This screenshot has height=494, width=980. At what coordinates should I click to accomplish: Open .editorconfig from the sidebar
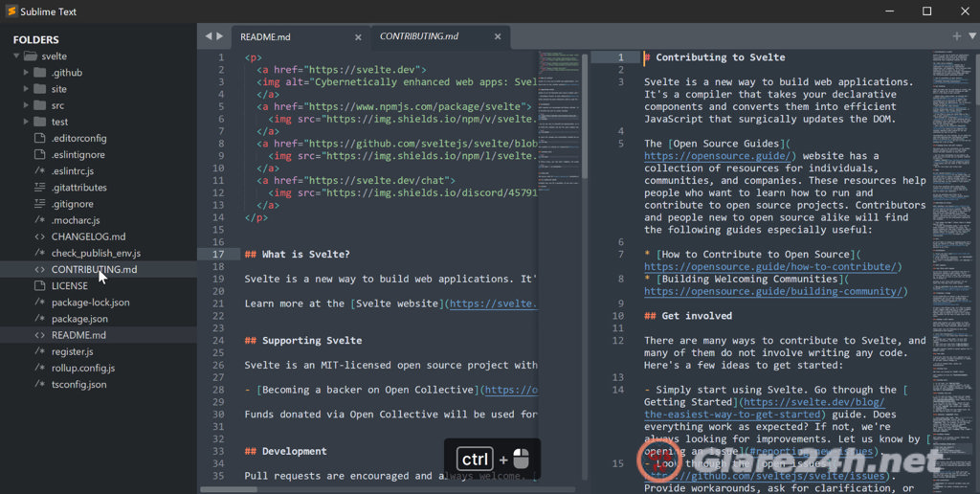tap(78, 138)
